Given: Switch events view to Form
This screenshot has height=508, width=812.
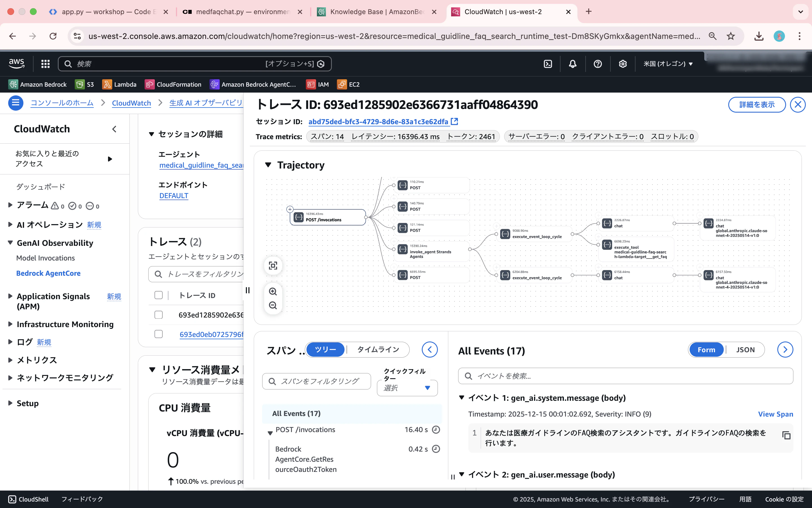Looking at the screenshot, I should tap(706, 350).
